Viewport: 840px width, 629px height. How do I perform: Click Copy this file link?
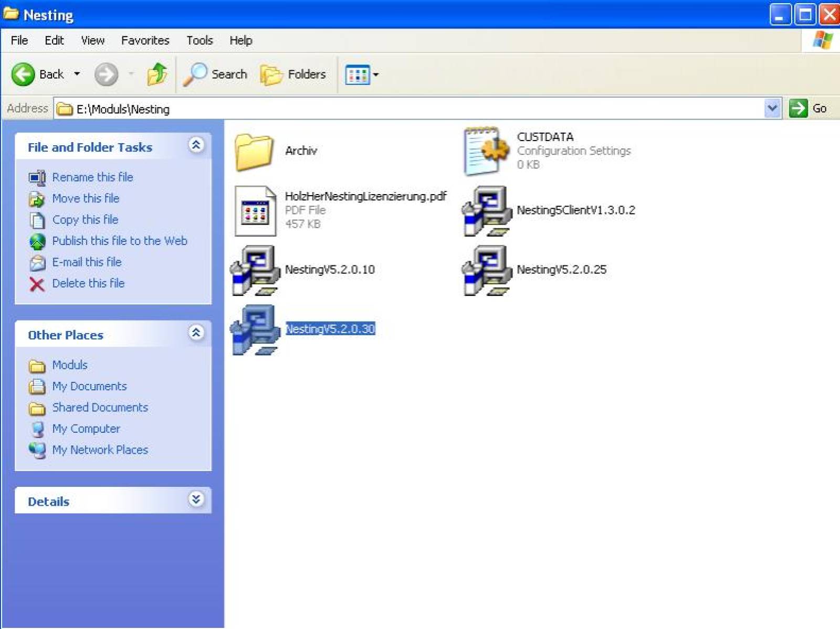tap(85, 219)
